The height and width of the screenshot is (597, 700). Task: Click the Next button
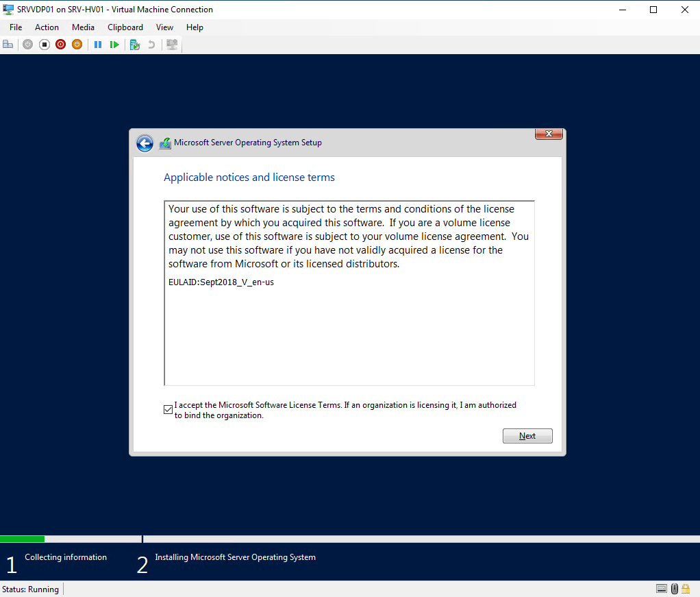527,436
